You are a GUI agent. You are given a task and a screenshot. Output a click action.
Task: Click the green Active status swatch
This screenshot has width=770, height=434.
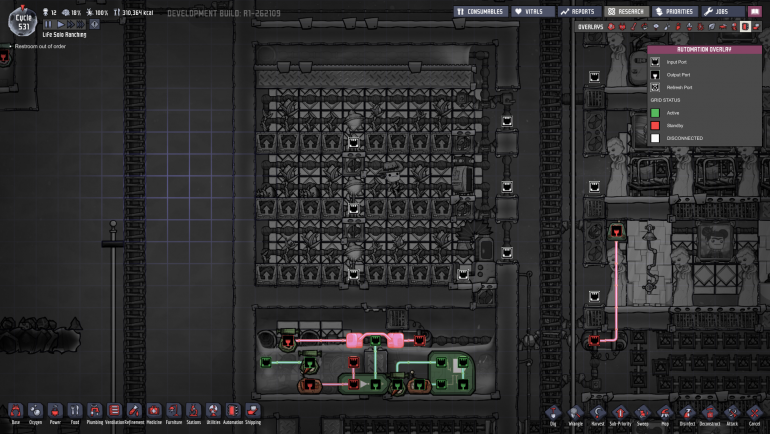pyautogui.click(x=655, y=113)
